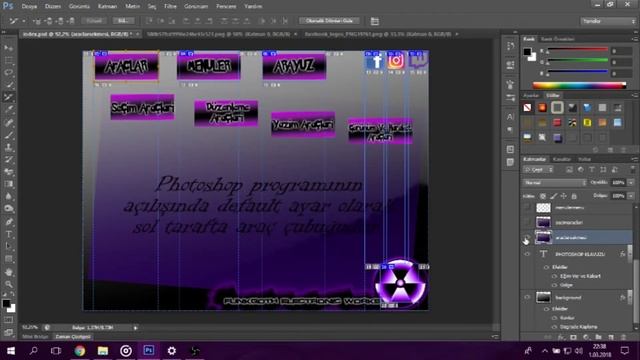Click the add layer style fx button
Viewport: 640px width, 360px height.
pyautogui.click(x=561, y=337)
